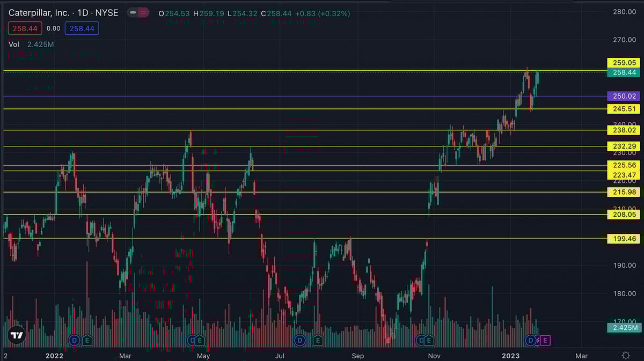
Task: Click the open value O254.53
Action: pos(175,13)
